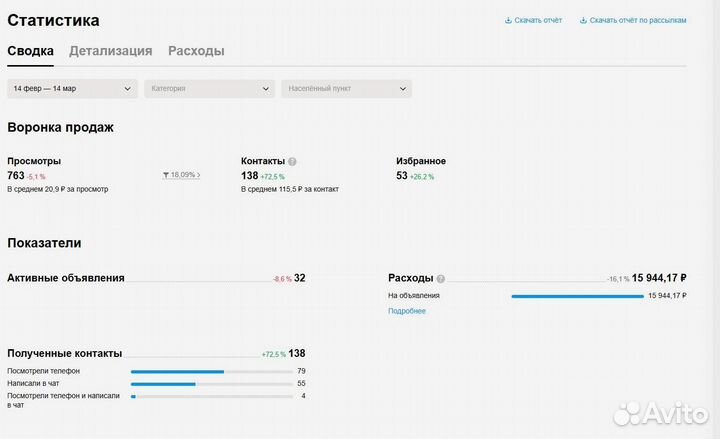
Task: Click download icon for Скачать отчёт по рассылкам
Action: (583, 20)
